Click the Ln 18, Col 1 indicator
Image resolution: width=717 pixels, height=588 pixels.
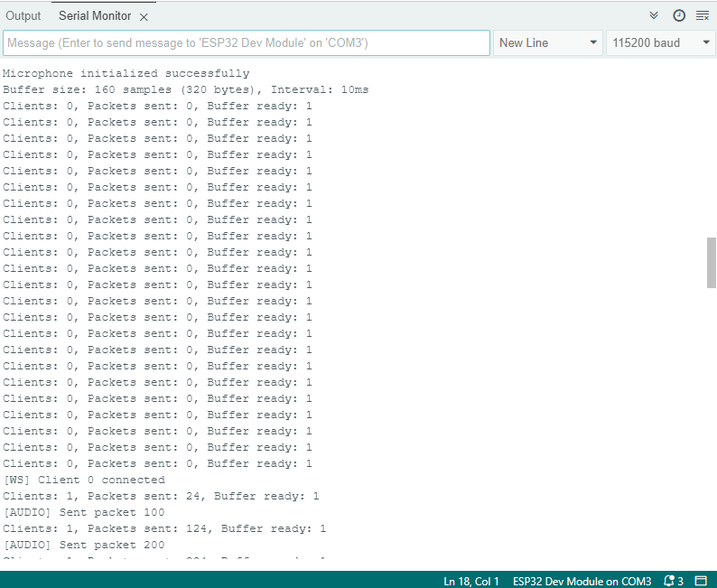pyautogui.click(x=471, y=581)
